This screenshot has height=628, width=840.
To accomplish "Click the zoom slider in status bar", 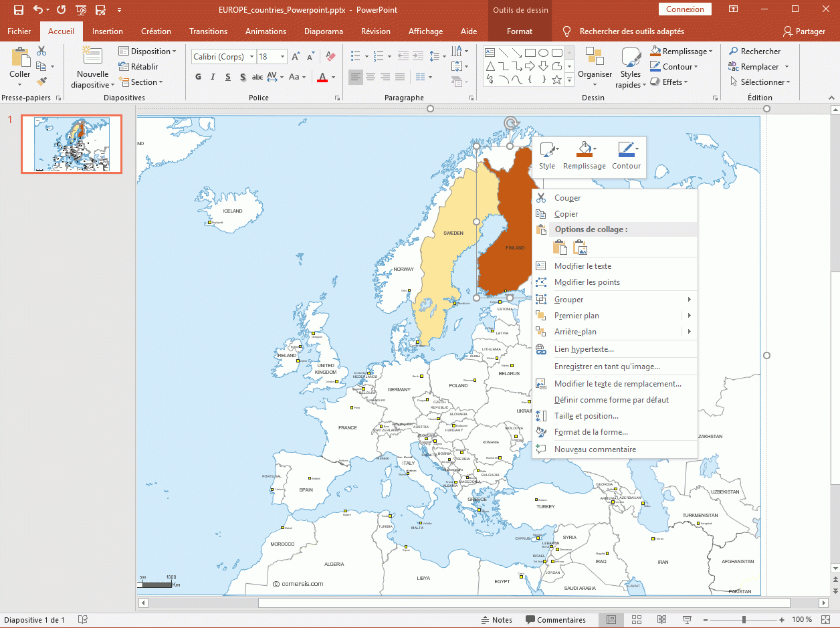I will tap(744, 620).
